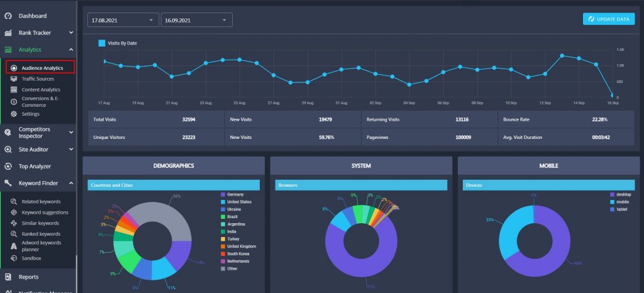Click the Rank Tracker chart icon
Viewport: 644px width, 293px height.
(8, 33)
